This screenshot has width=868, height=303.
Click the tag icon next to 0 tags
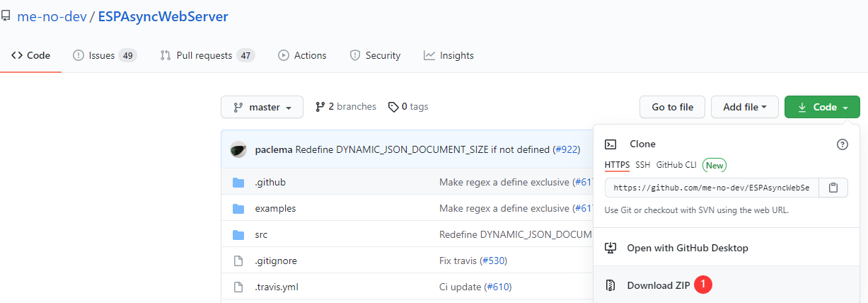(x=393, y=107)
